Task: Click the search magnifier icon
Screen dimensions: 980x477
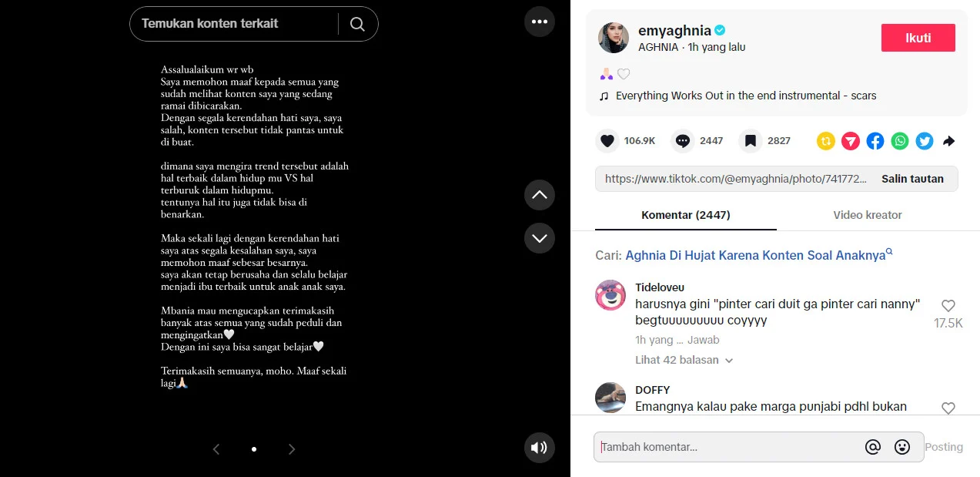Action: click(x=357, y=24)
